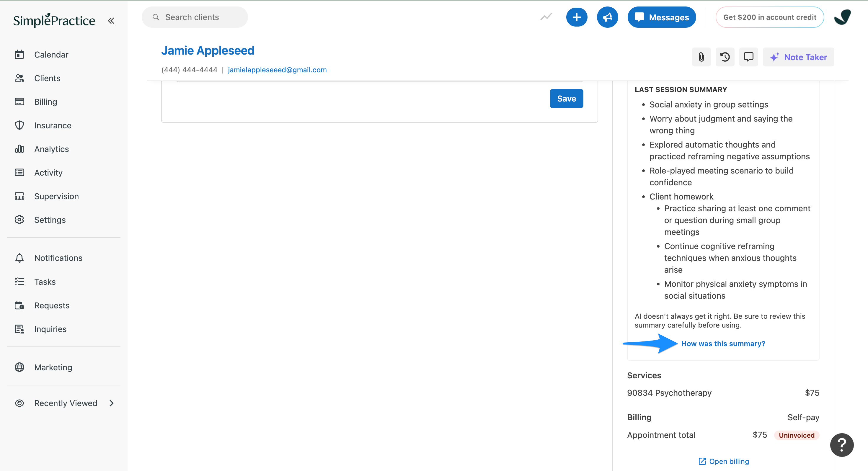
Task: Open Note Taker
Action: [x=798, y=57]
